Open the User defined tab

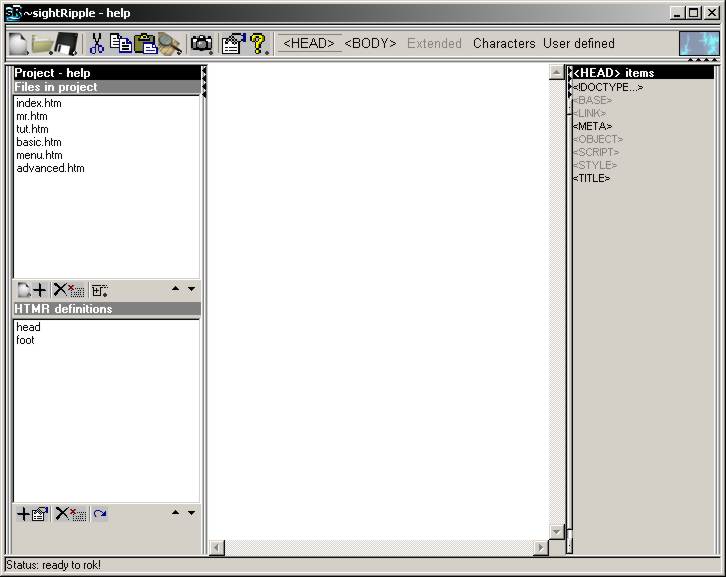click(x=579, y=44)
